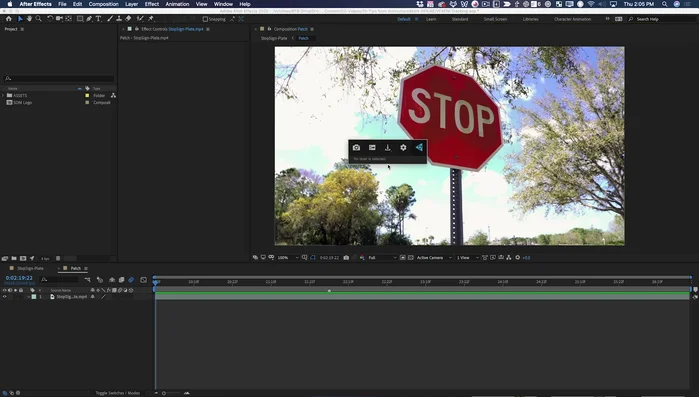The height and width of the screenshot is (397, 699).
Task: Switch to the Learn workspace
Action: coord(431,19)
